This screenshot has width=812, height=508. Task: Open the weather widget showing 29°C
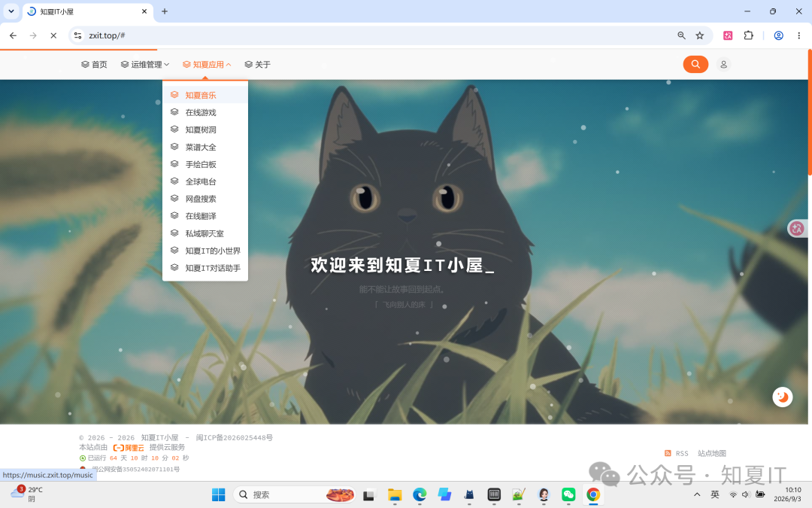(27, 494)
